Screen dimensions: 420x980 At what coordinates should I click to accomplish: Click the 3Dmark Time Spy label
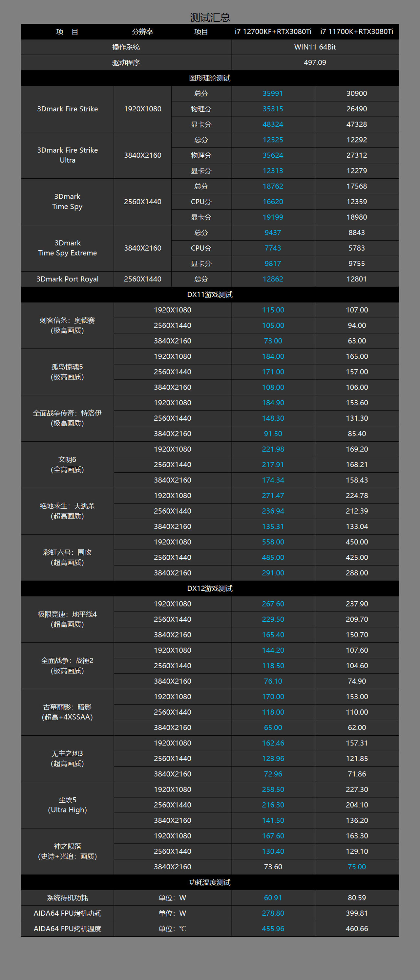[67, 202]
